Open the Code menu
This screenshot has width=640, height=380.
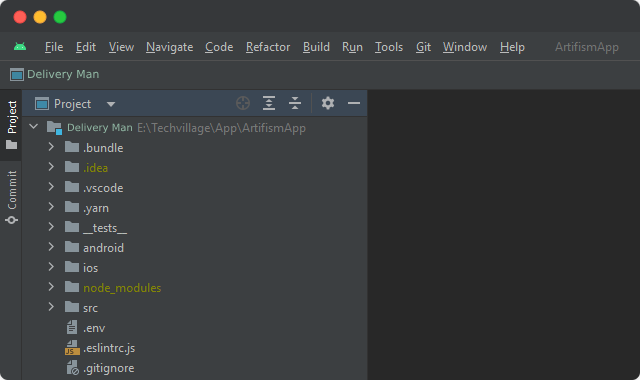pos(219,47)
